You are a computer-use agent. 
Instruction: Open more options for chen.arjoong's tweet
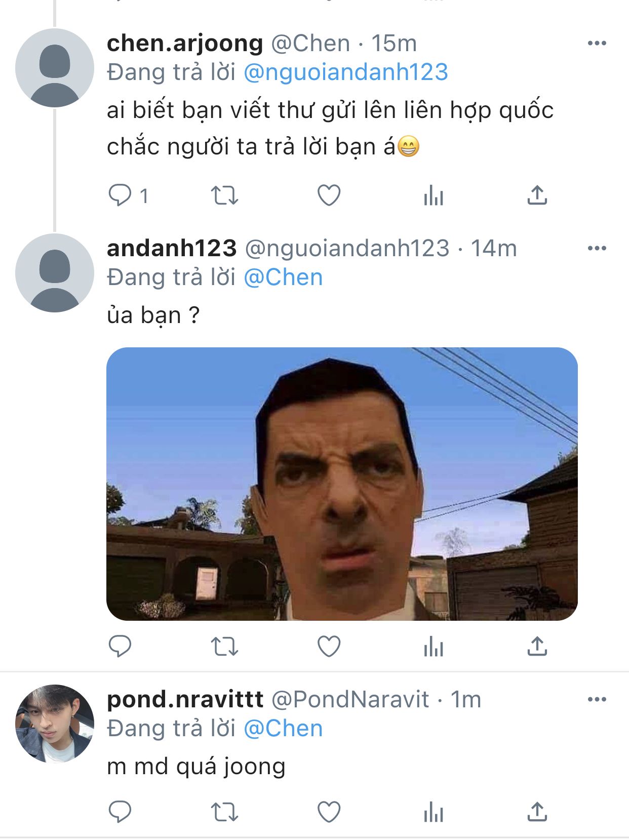[x=597, y=43]
